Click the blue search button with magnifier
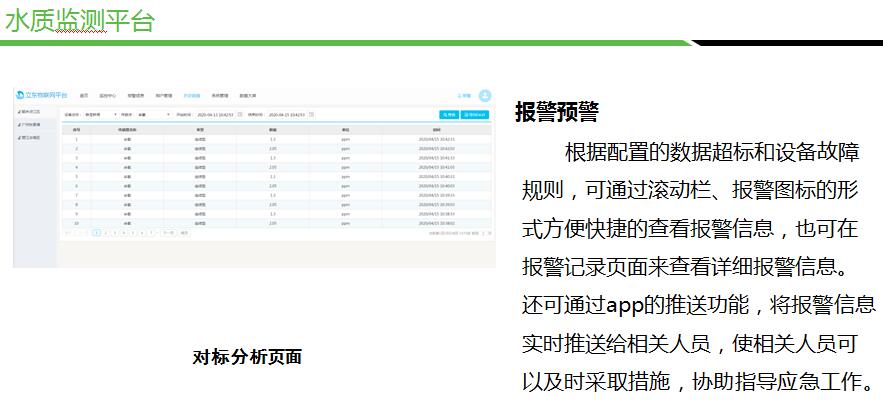Viewport: 883px width, 408px height. coord(449,115)
